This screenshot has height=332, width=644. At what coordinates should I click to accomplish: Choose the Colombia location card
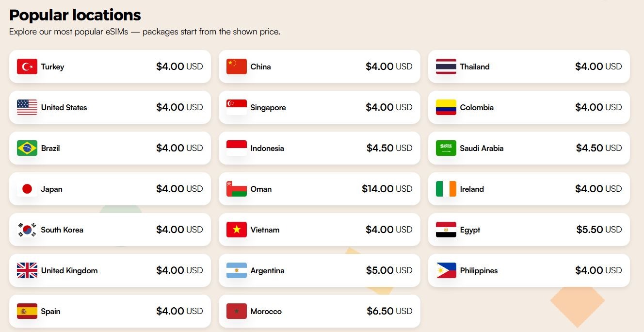(529, 107)
